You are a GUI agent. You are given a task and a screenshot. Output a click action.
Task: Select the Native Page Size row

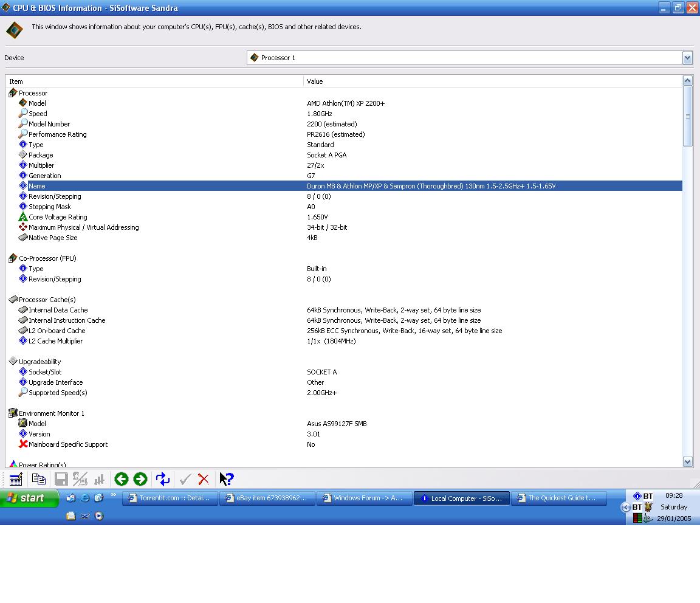coord(351,238)
